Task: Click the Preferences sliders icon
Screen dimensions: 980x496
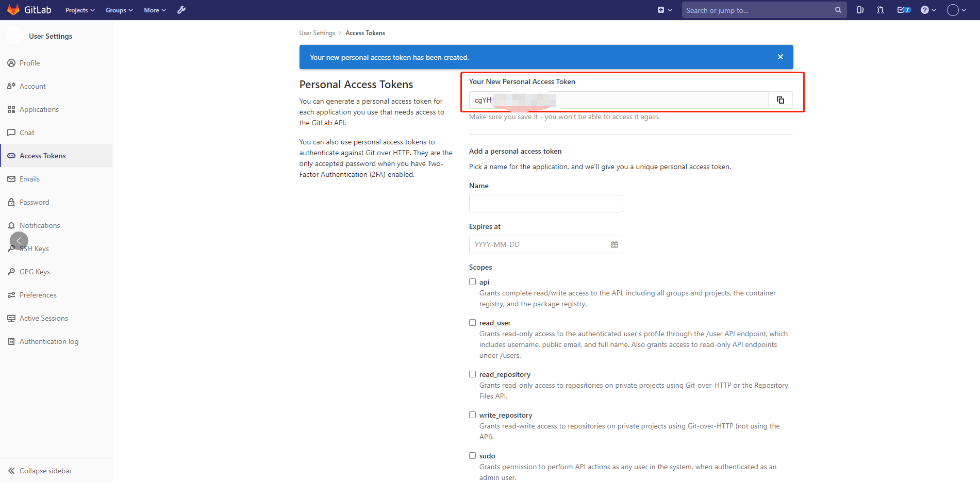Action: [x=11, y=295]
